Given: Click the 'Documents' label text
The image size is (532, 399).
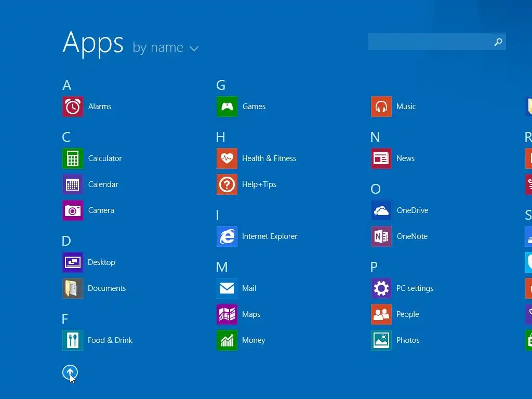Looking at the screenshot, I should 107,288.
